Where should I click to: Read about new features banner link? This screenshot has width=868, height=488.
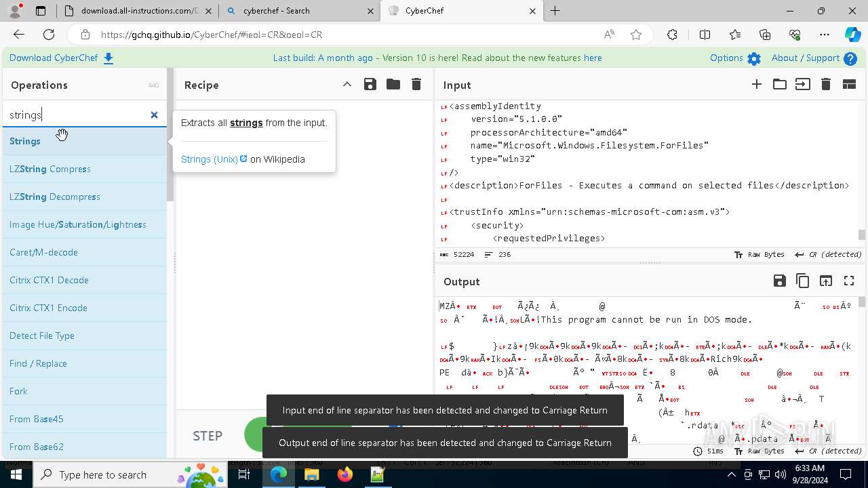point(593,58)
